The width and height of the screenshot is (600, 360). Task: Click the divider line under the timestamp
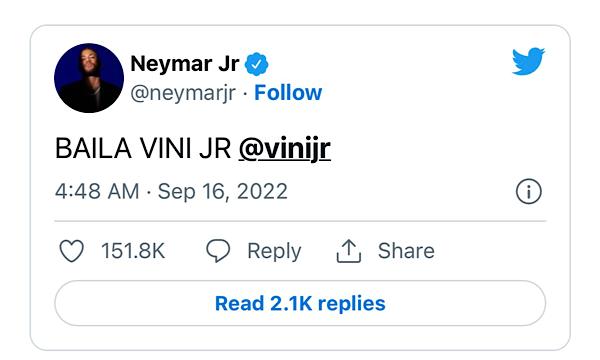(300, 221)
